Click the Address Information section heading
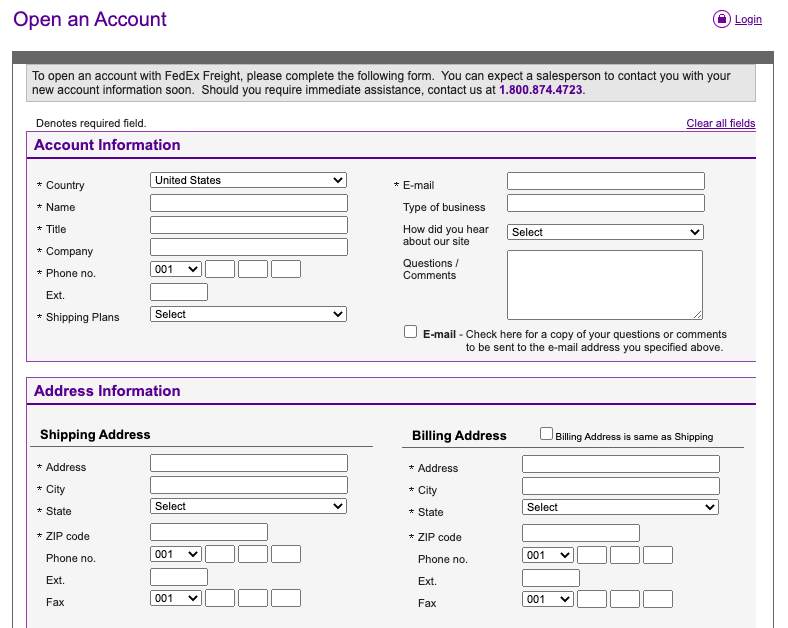Image resolution: width=788 pixels, height=628 pixels. (107, 391)
